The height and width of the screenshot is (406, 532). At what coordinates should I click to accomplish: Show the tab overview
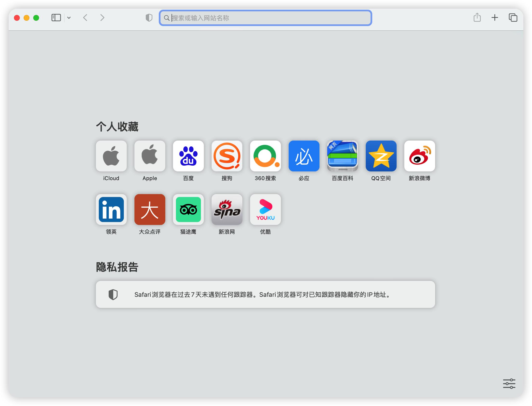pos(513,18)
